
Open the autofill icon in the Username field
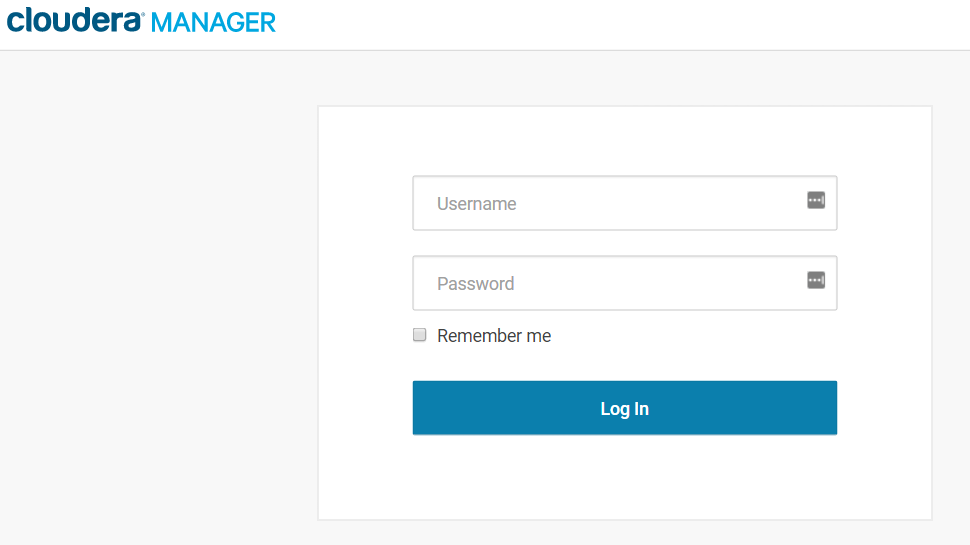[x=816, y=200]
